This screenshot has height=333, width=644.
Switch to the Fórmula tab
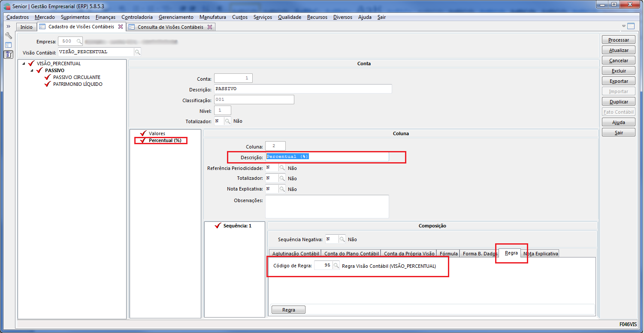(x=449, y=254)
